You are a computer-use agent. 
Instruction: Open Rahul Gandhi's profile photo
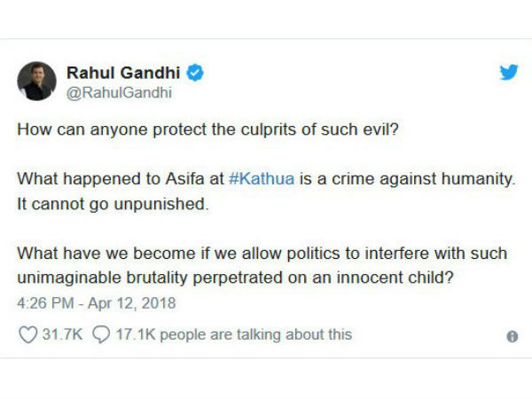[x=38, y=82]
